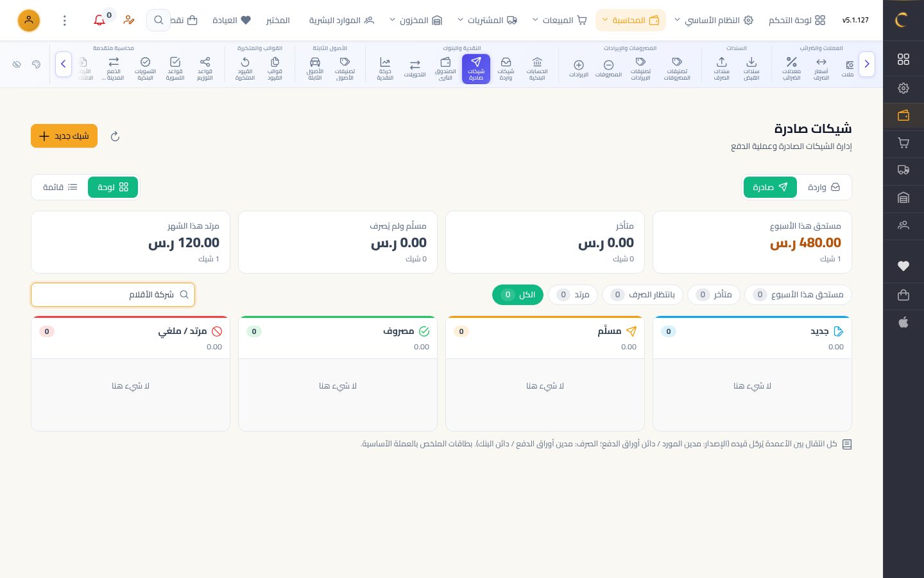This screenshot has width=924, height=578.
Task: Open أسعار الصرف exchange rates tool
Action: tap(821, 69)
